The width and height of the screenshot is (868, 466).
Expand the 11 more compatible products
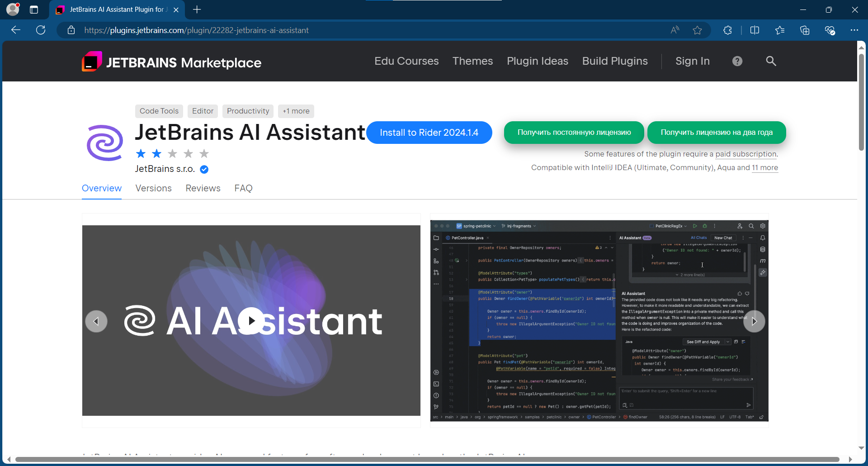(x=765, y=168)
